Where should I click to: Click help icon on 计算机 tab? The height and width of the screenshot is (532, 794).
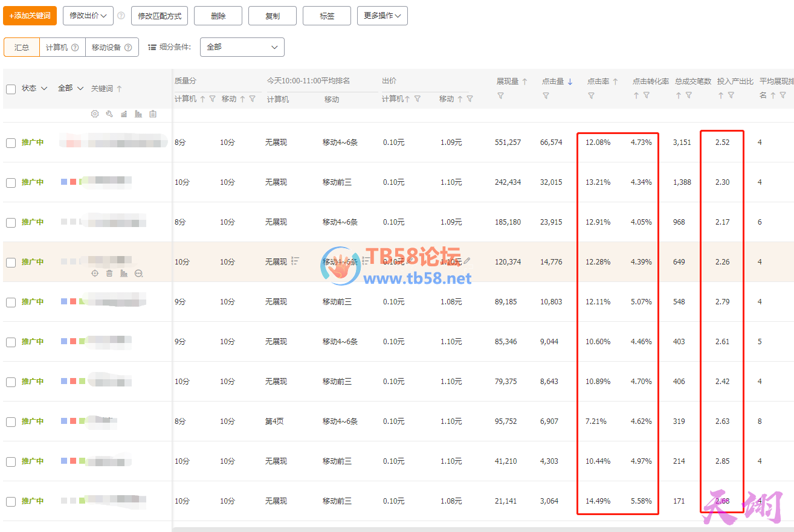tap(75, 47)
